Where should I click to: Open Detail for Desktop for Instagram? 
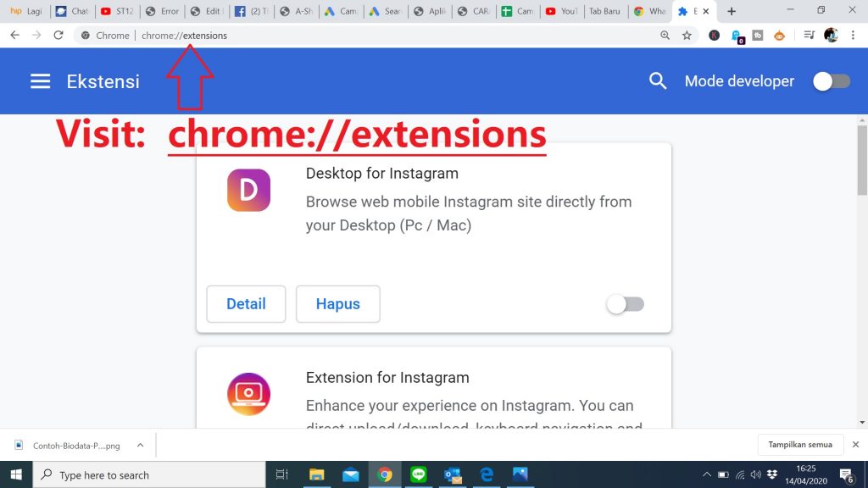pos(246,304)
